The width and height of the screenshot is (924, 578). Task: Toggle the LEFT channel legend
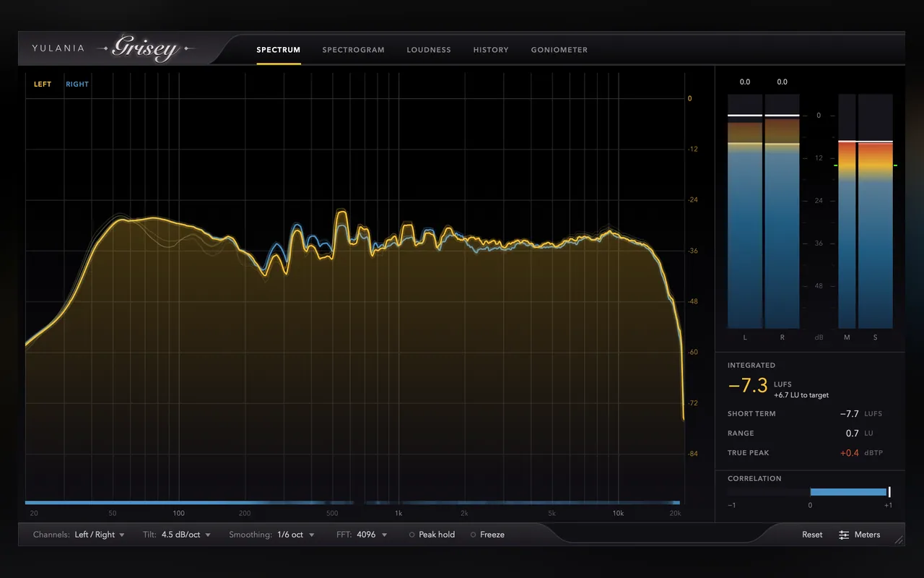43,85
